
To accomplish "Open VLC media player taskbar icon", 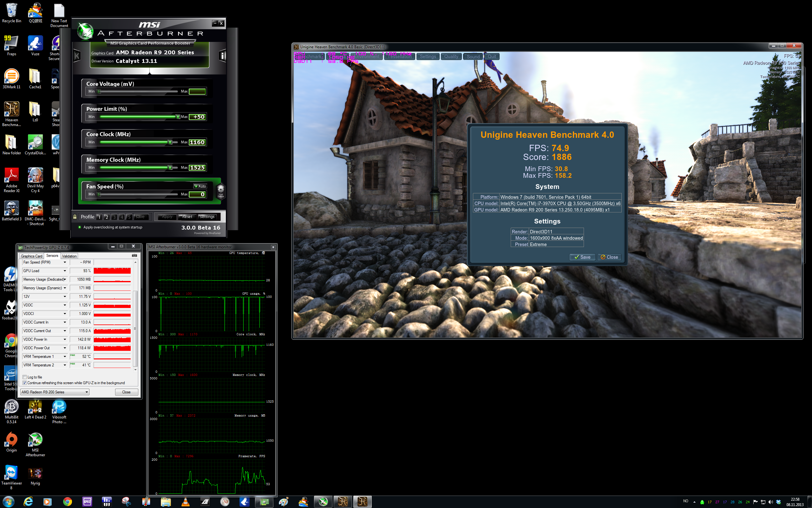I will (x=185, y=502).
